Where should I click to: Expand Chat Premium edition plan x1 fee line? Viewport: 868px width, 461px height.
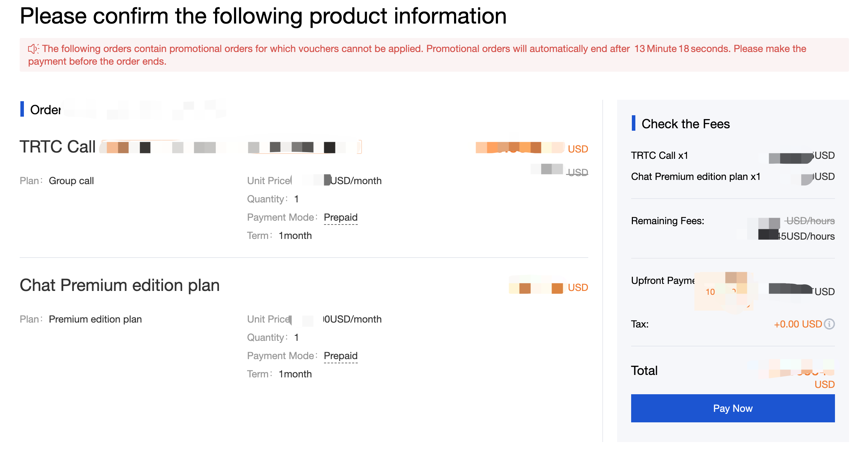696,176
